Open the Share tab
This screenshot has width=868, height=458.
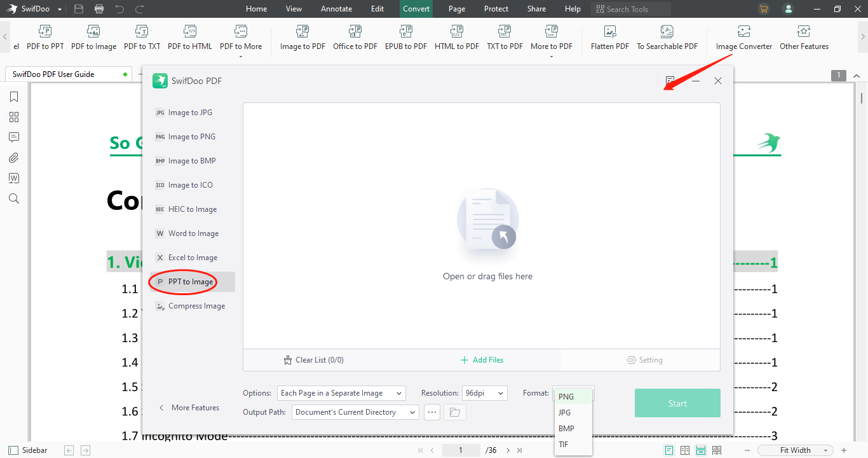point(536,9)
